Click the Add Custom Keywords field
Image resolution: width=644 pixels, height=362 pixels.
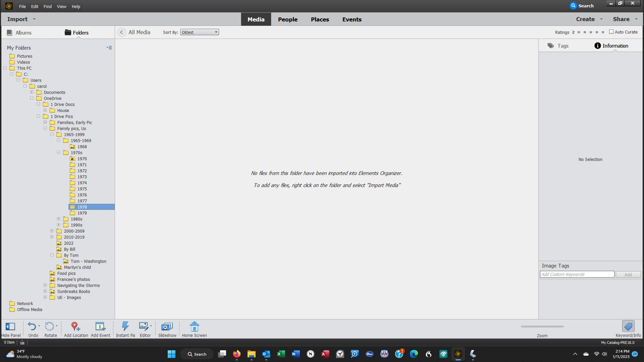tap(577, 274)
